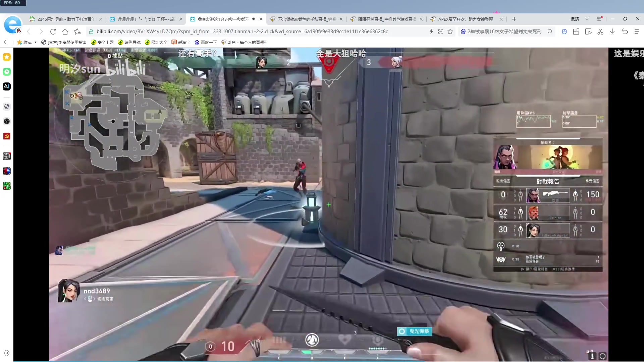Bookmark page with address bar star

click(450, 32)
